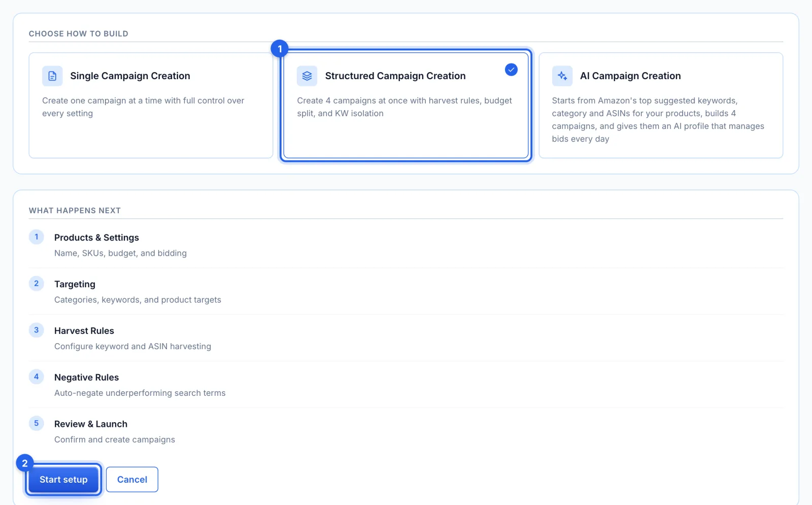Click 'Categories, keywords, and product targets' text
Viewport: 812px width, 505px height.
tap(138, 300)
